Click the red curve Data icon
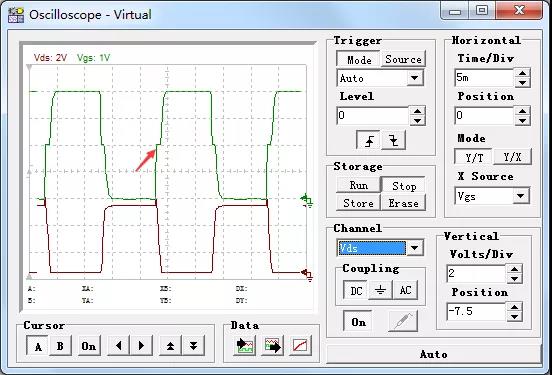This screenshot has height=375, width=552. pos(300,346)
